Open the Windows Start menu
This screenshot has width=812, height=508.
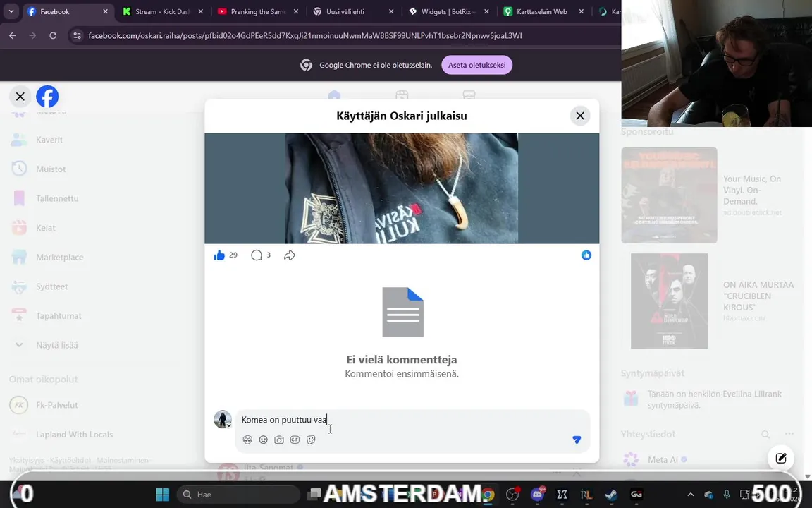coord(163,495)
